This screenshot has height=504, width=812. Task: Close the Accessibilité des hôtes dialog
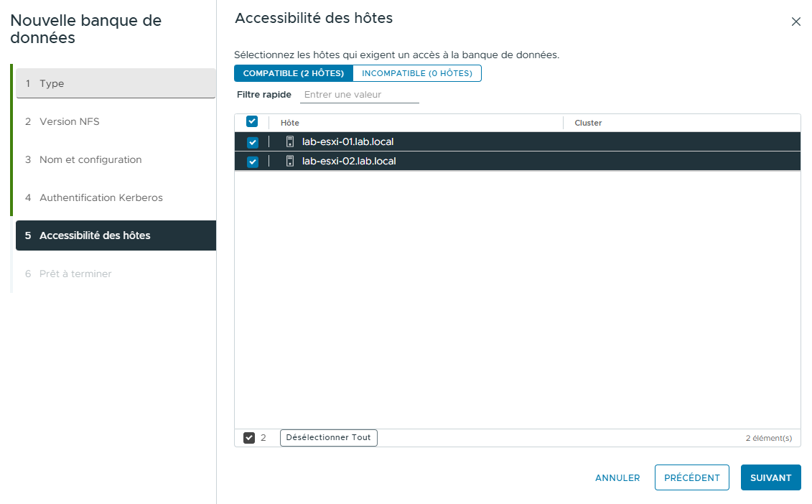(795, 22)
